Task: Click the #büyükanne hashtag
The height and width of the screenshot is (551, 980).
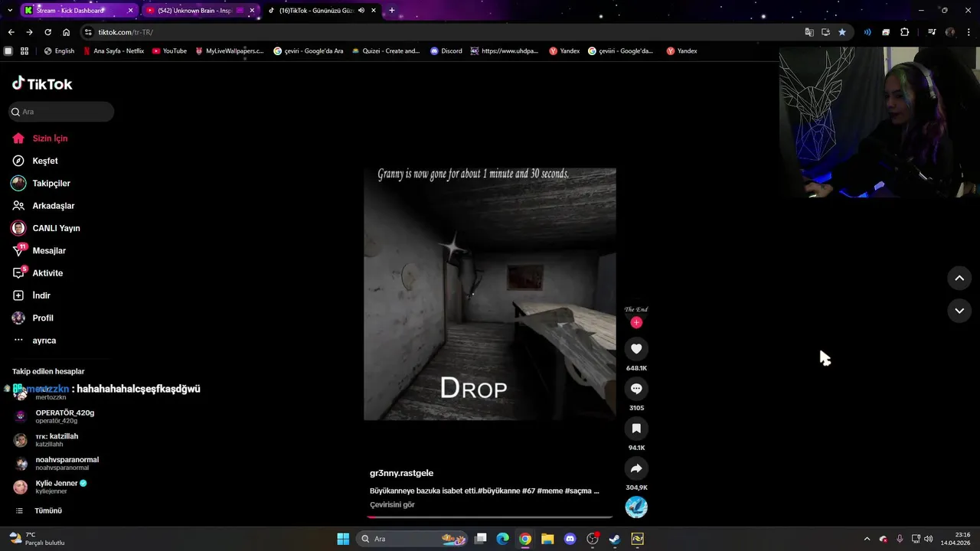Action: pyautogui.click(x=498, y=491)
